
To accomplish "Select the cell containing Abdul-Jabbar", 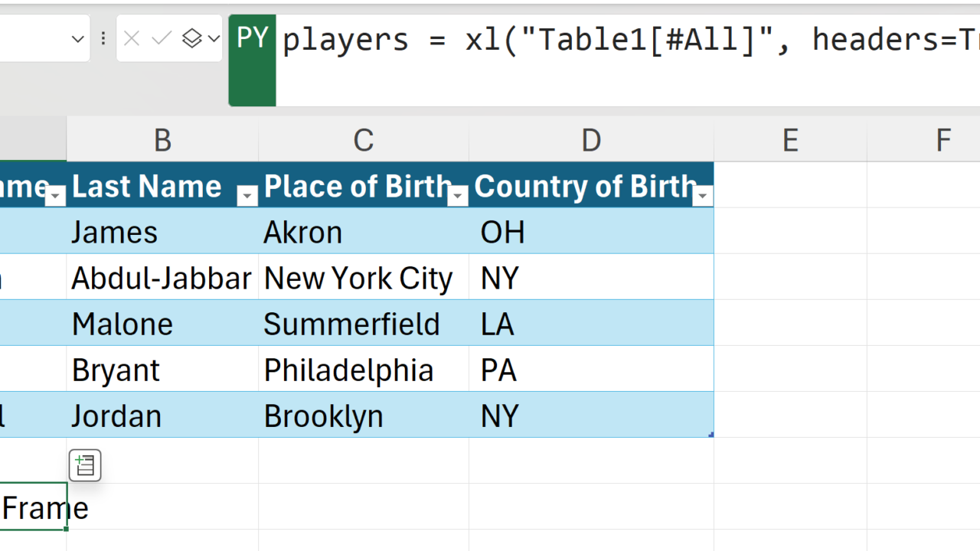I will [x=162, y=278].
